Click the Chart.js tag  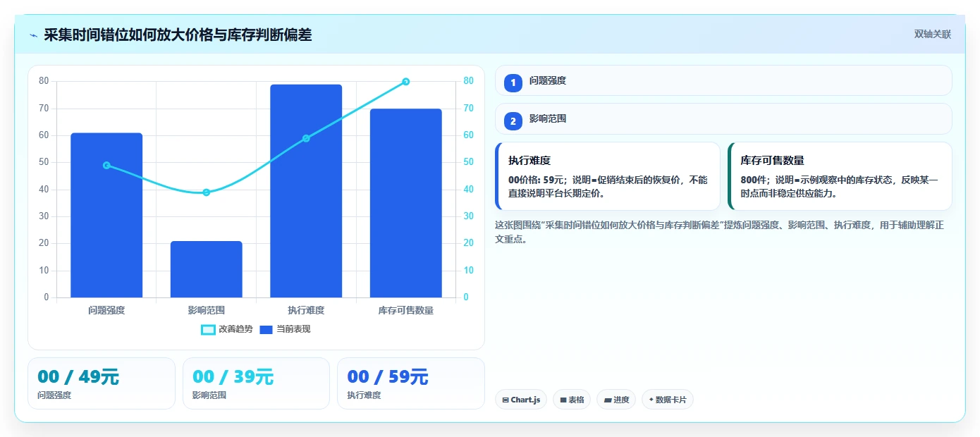521,400
